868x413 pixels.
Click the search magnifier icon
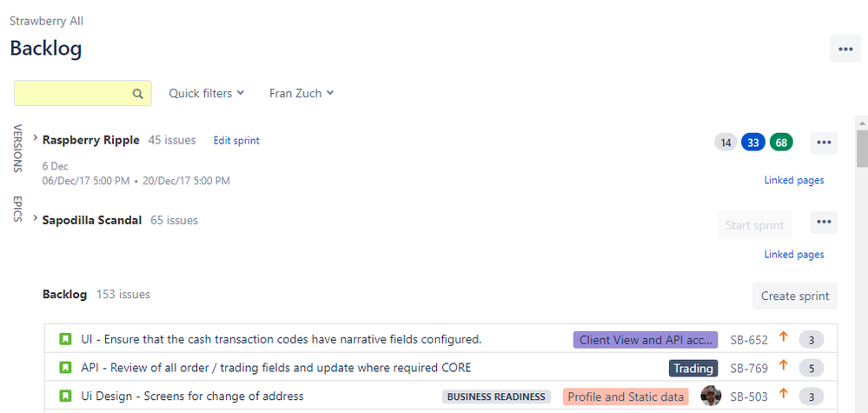[x=138, y=94]
